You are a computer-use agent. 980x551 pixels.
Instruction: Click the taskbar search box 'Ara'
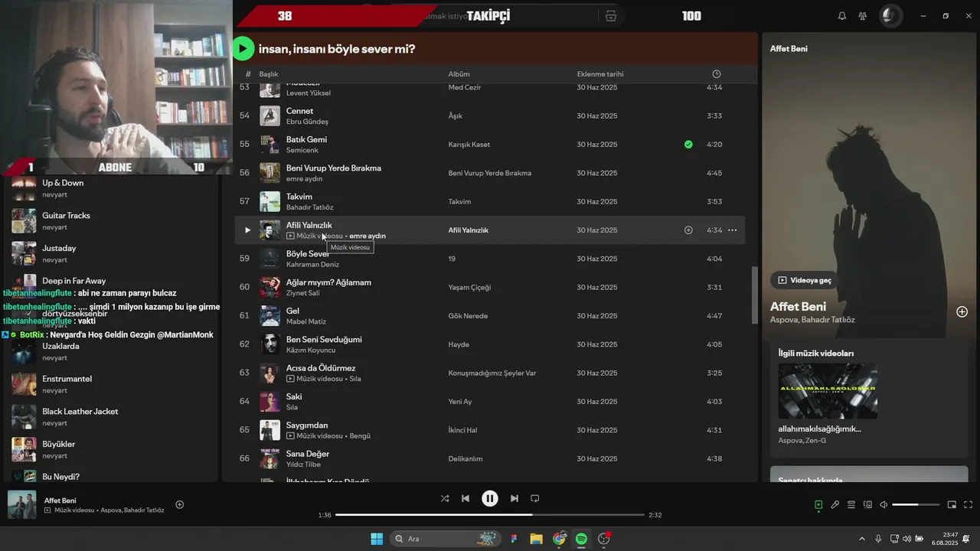click(446, 539)
